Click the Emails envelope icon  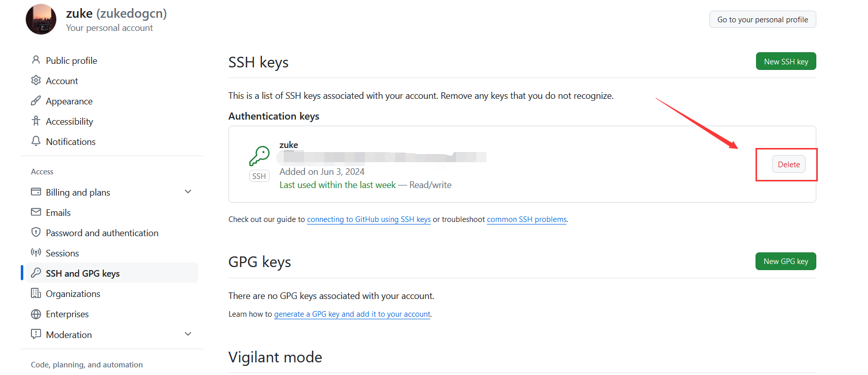point(36,212)
